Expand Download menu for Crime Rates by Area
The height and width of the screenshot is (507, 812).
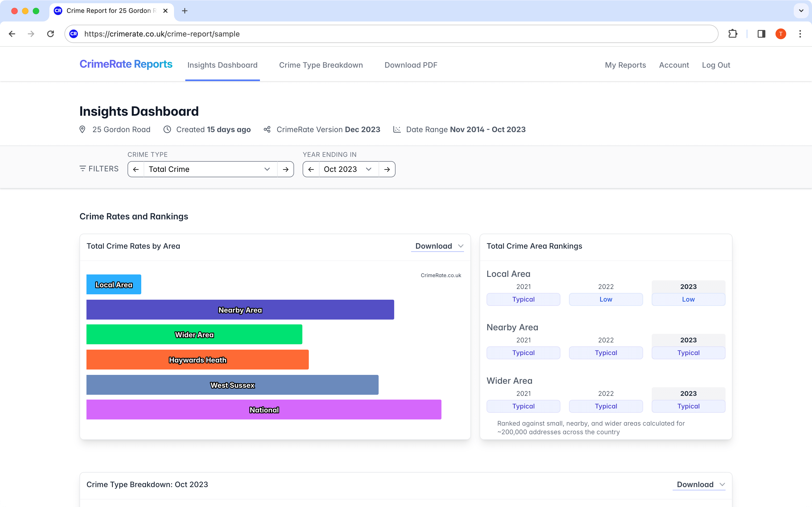[437, 246]
